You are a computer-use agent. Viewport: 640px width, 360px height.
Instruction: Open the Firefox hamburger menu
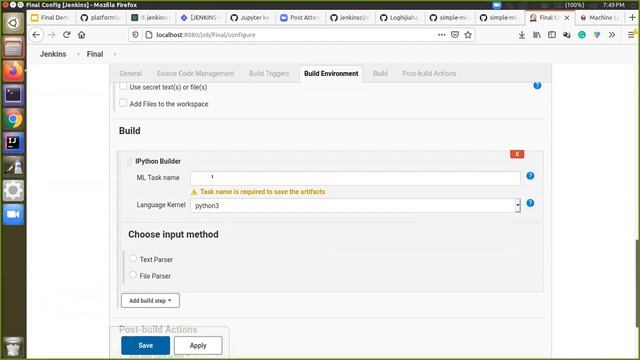pos(631,35)
